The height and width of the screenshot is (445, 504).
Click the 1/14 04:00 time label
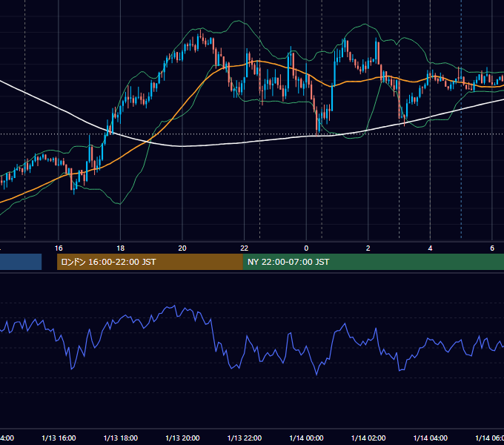click(x=431, y=438)
